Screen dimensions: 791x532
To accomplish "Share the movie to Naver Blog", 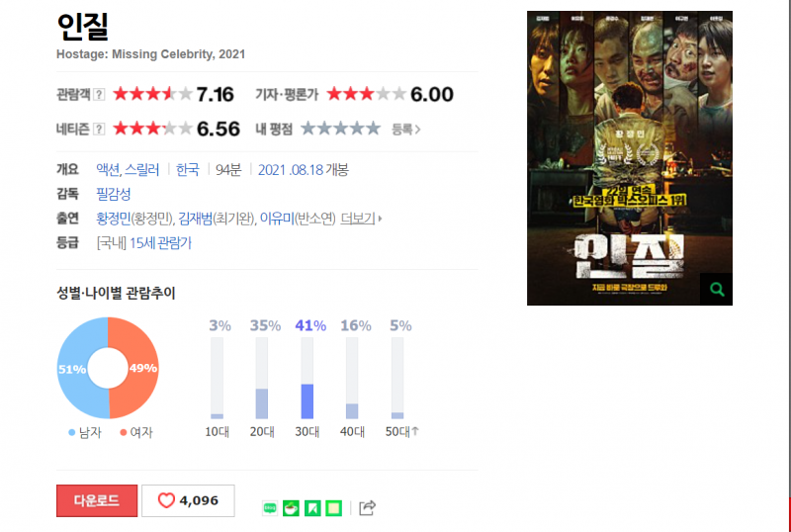I will [x=270, y=507].
